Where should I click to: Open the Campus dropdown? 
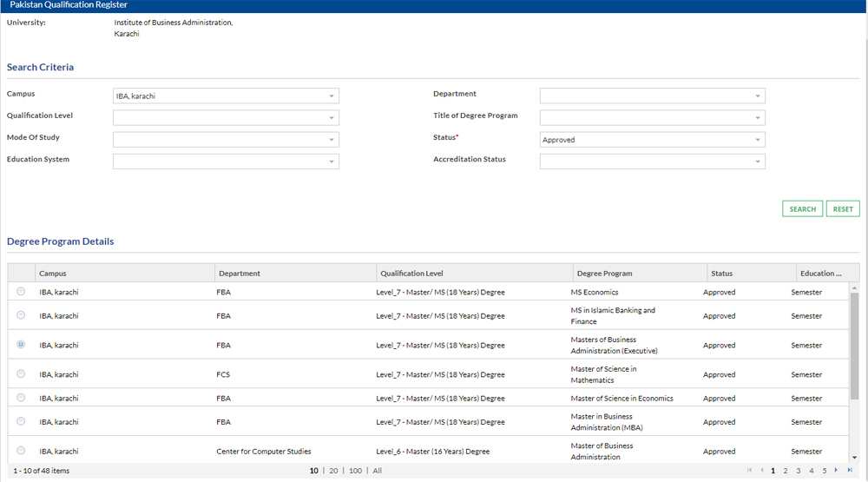(x=226, y=96)
